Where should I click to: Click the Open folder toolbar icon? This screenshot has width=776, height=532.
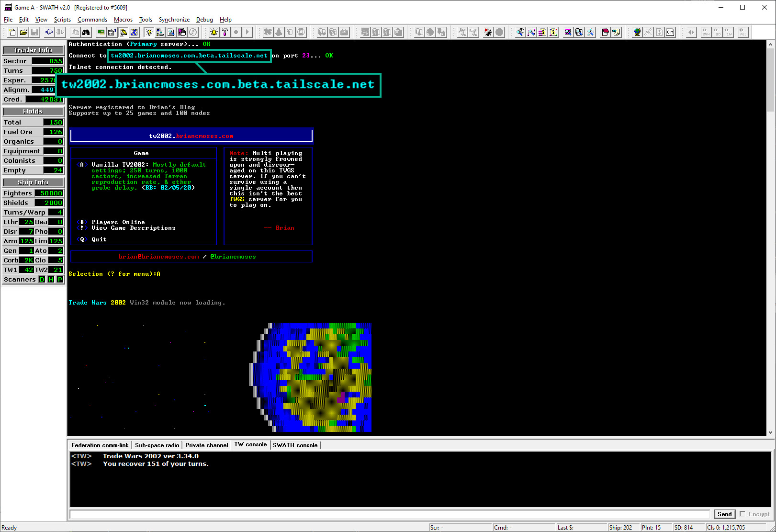point(23,32)
